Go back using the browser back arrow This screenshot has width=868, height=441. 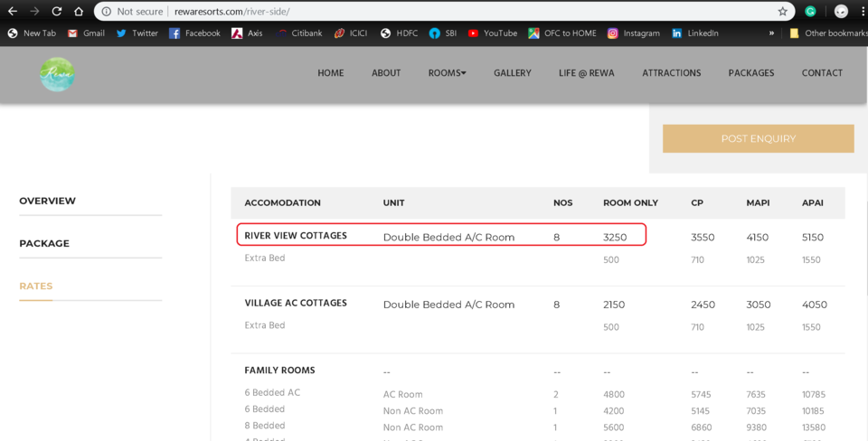tap(12, 11)
